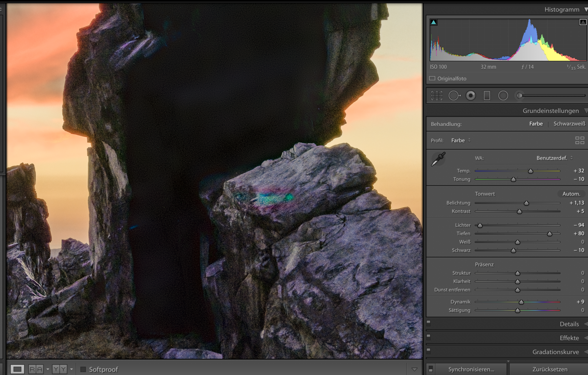Select the Spot Removal tool
Screen dimensions: 588x375
(x=455, y=96)
